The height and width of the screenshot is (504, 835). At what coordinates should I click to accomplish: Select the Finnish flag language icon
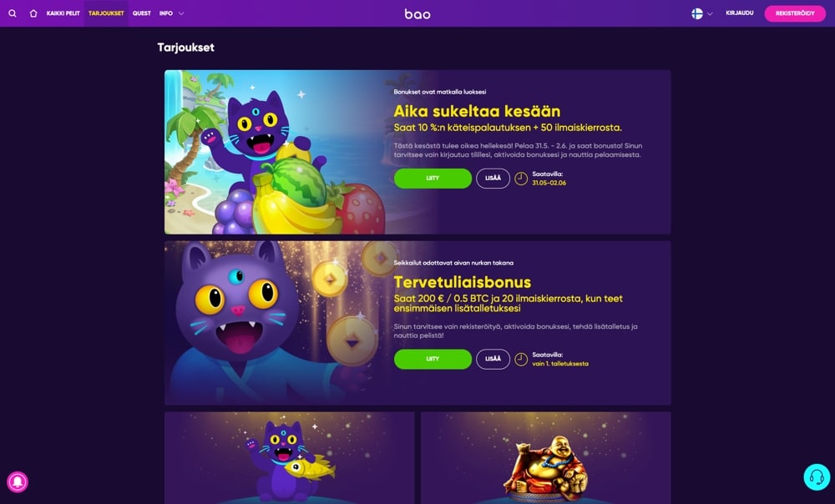coord(697,14)
